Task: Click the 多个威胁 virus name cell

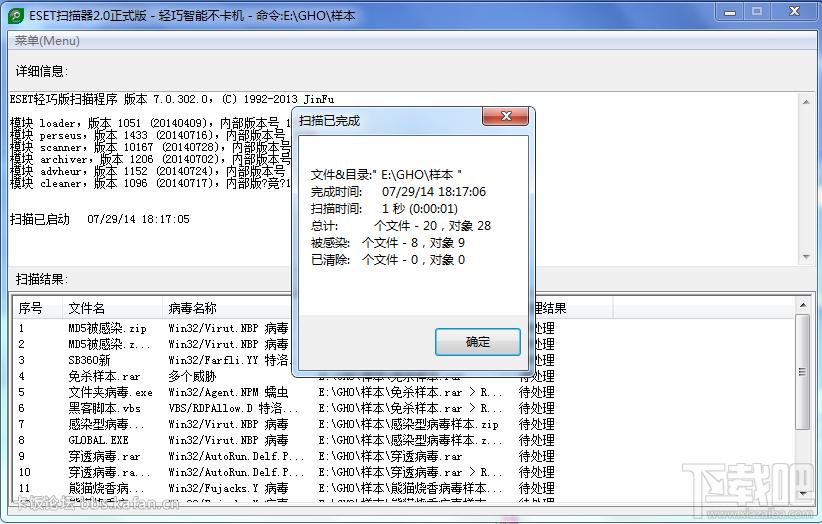Action: pos(192,376)
